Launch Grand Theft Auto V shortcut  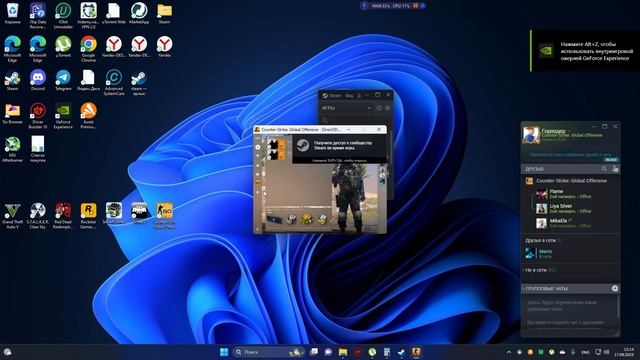pos(12,216)
